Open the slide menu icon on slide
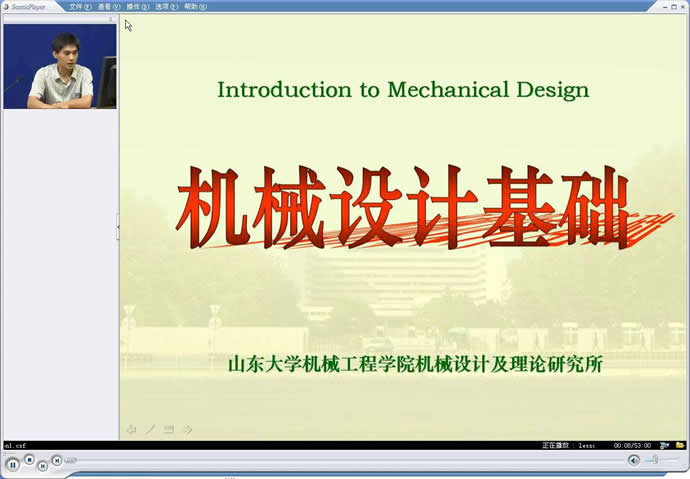The height and width of the screenshot is (479, 690). click(169, 429)
